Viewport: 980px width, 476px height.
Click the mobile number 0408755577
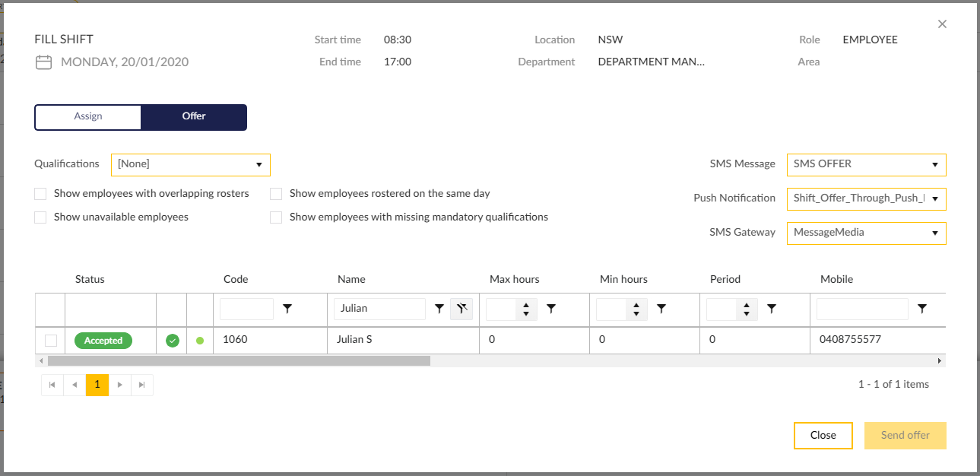pyautogui.click(x=851, y=340)
